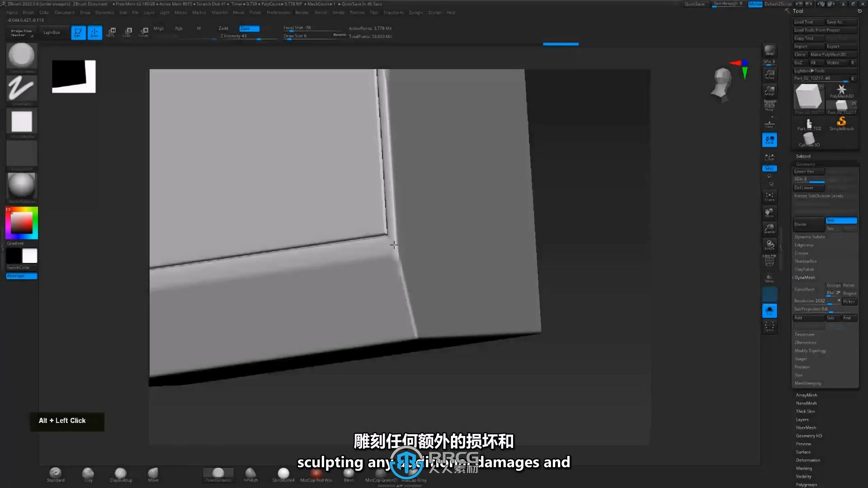This screenshot has width=868, height=488.
Task: Enable ZAdd sculpting mode
Action: [x=223, y=28]
